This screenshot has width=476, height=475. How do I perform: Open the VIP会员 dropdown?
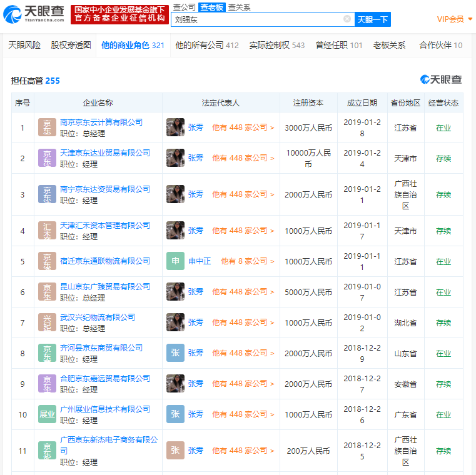click(455, 19)
